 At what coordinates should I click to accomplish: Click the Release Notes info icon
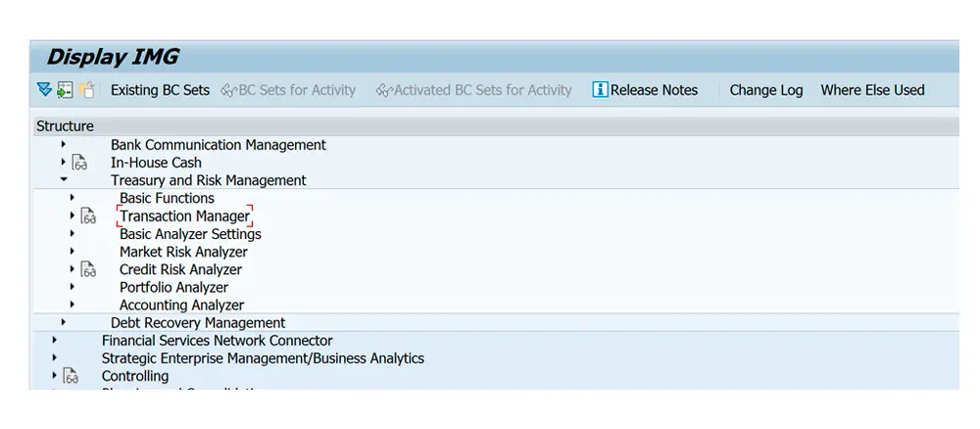coord(600,90)
